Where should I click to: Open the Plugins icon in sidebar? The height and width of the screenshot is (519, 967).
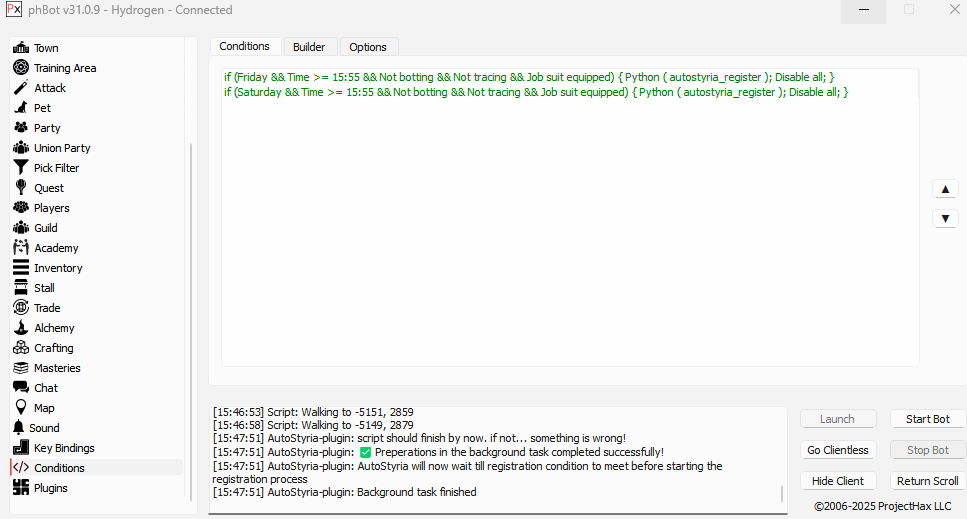(20, 488)
